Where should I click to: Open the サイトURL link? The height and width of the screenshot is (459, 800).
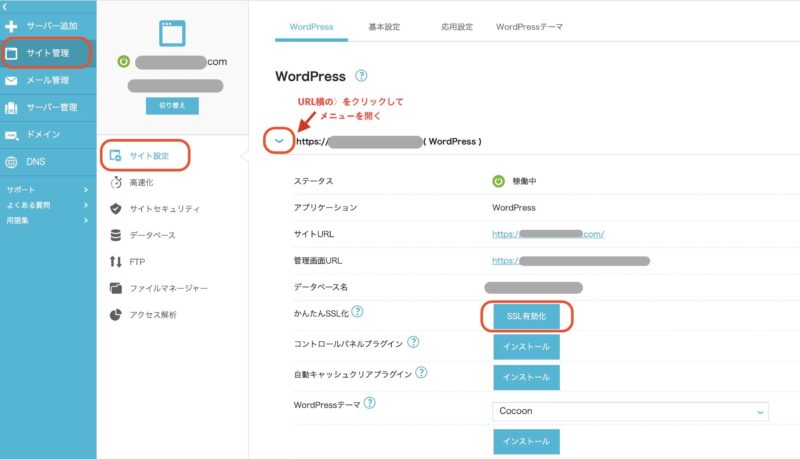pyautogui.click(x=548, y=234)
